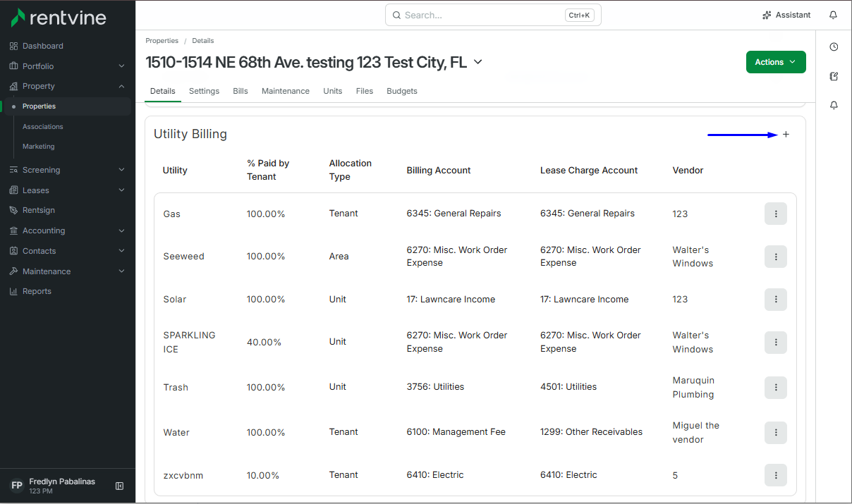
Task: Expand the Screening menu chevron
Action: (121, 170)
